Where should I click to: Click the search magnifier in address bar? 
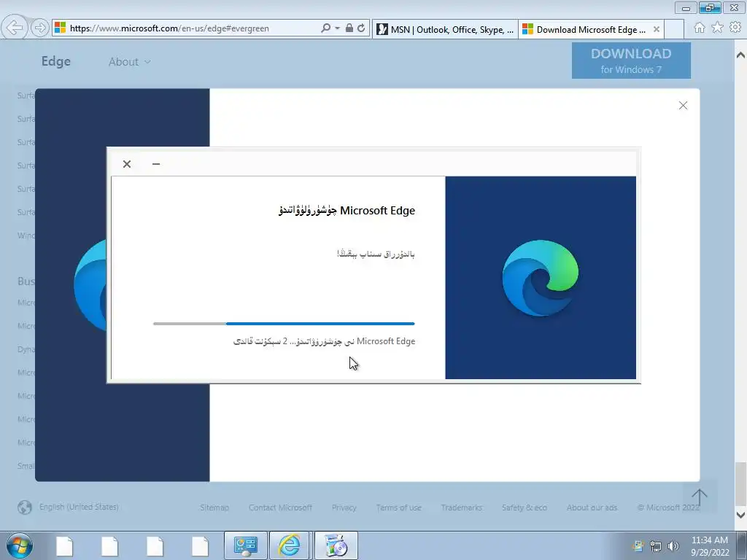(325, 28)
